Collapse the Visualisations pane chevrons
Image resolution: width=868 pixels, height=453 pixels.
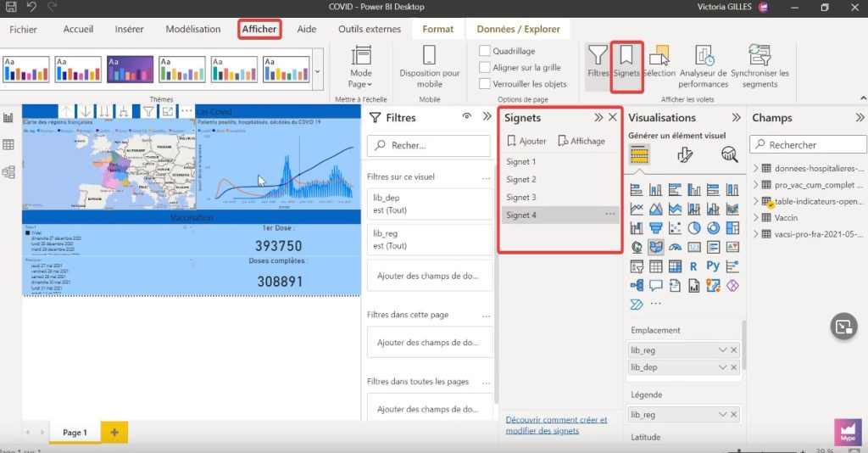click(x=736, y=117)
